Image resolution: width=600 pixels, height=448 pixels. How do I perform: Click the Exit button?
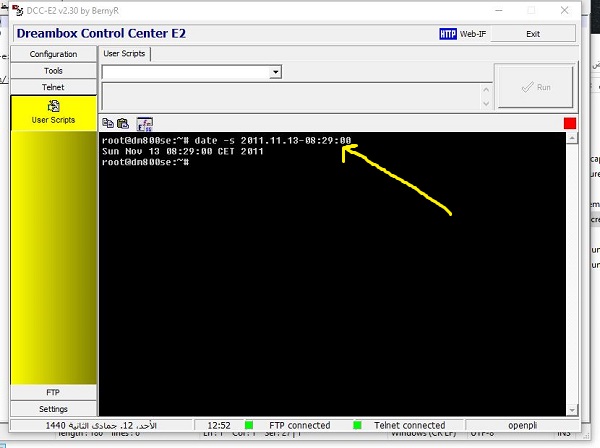533,34
